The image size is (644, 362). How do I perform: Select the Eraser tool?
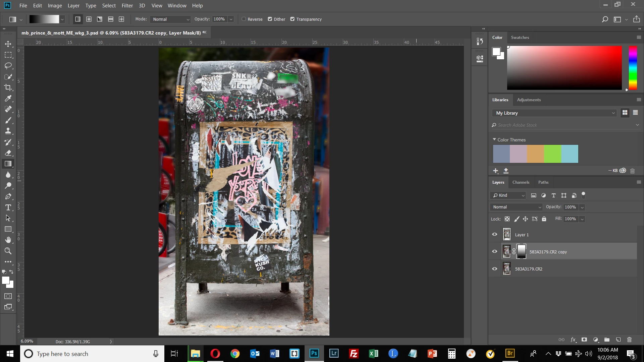tap(8, 153)
